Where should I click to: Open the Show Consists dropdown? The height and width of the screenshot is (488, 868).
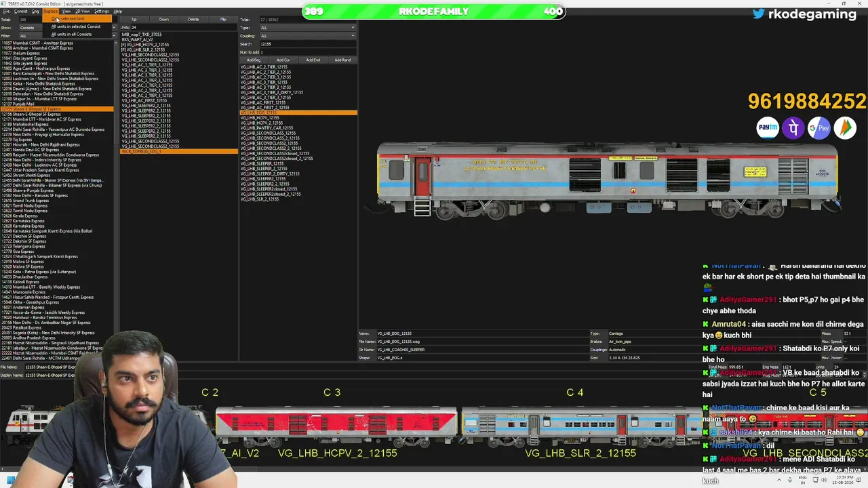coord(67,28)
